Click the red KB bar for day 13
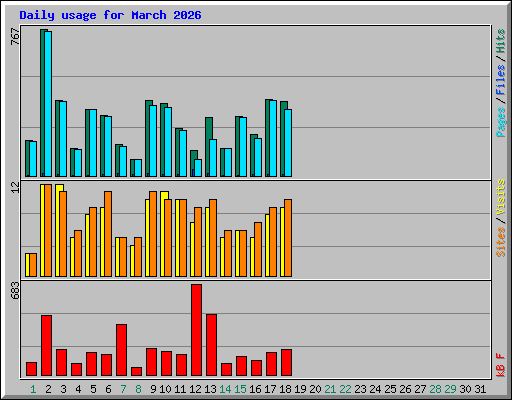The width and height of the screenshot is (512, 400). coord(211,345)
